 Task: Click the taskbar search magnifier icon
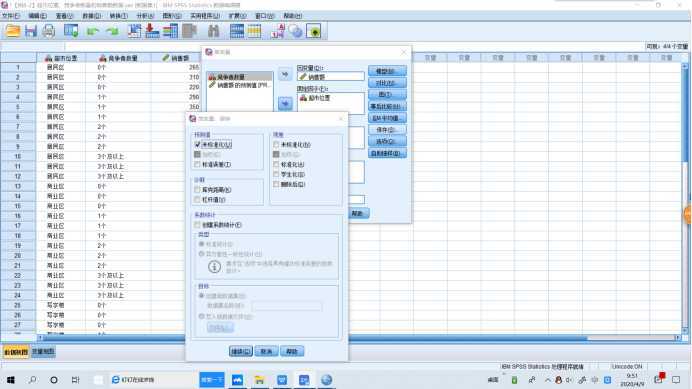click(32, 380)
